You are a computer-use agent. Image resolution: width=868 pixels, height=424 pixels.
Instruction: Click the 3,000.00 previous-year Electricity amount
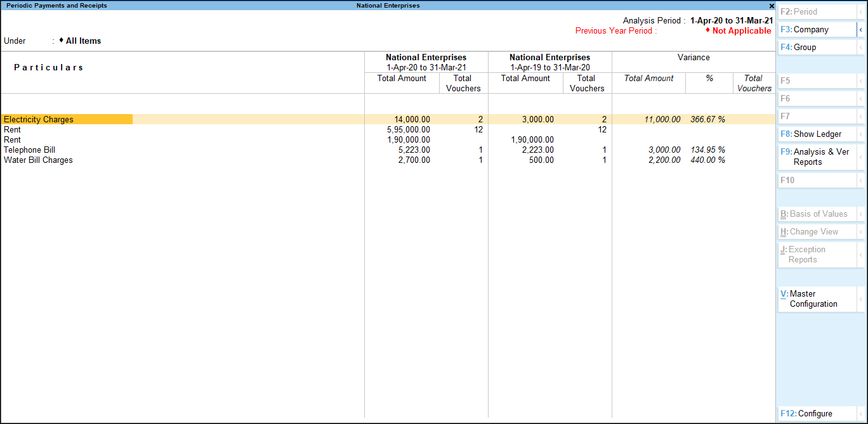(538, 119)
